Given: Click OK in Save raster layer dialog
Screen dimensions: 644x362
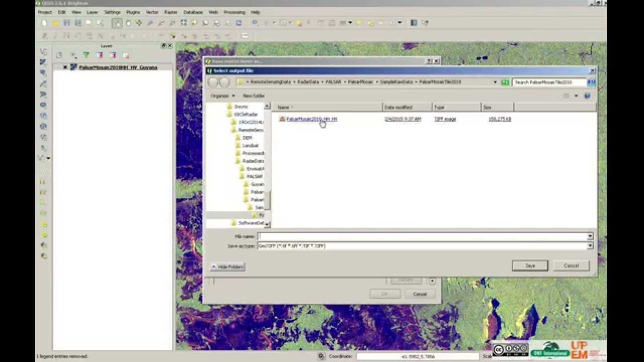Looking at the screenshot, I should (385, 294).
